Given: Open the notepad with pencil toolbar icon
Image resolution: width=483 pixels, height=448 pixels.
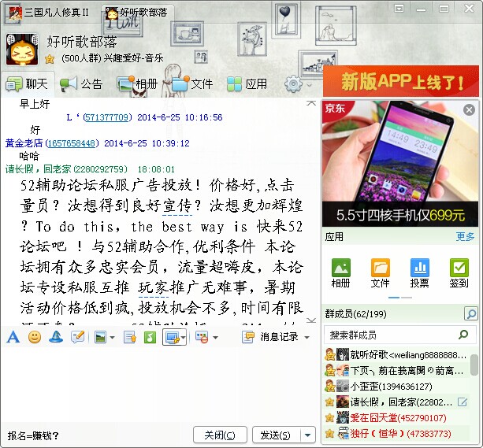Looking at the screenshot, I should coord(77,337).
